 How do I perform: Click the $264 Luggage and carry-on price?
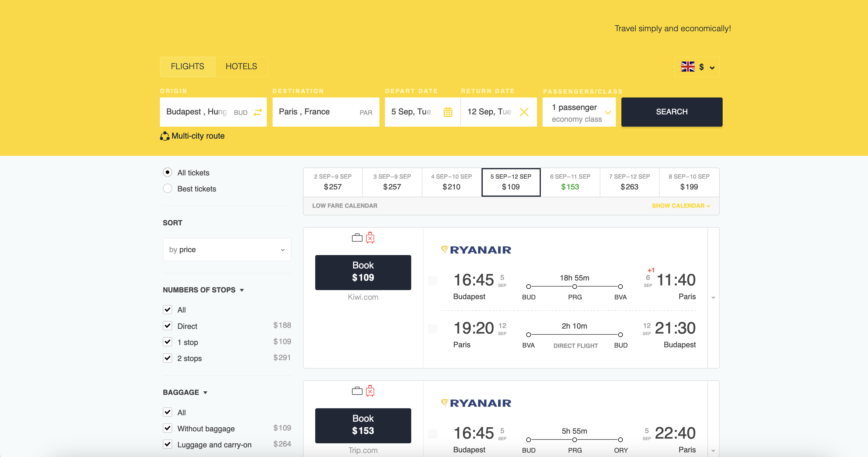[282, 444]
